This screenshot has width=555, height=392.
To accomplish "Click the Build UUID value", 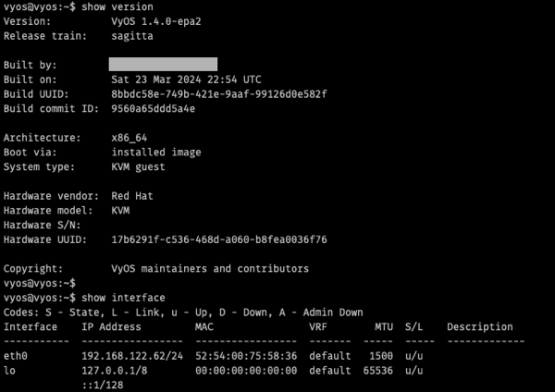I will [219, 94].
